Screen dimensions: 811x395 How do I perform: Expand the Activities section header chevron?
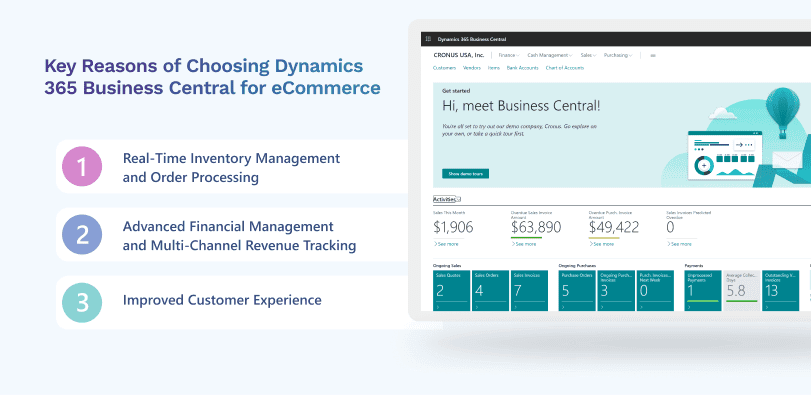458,199
